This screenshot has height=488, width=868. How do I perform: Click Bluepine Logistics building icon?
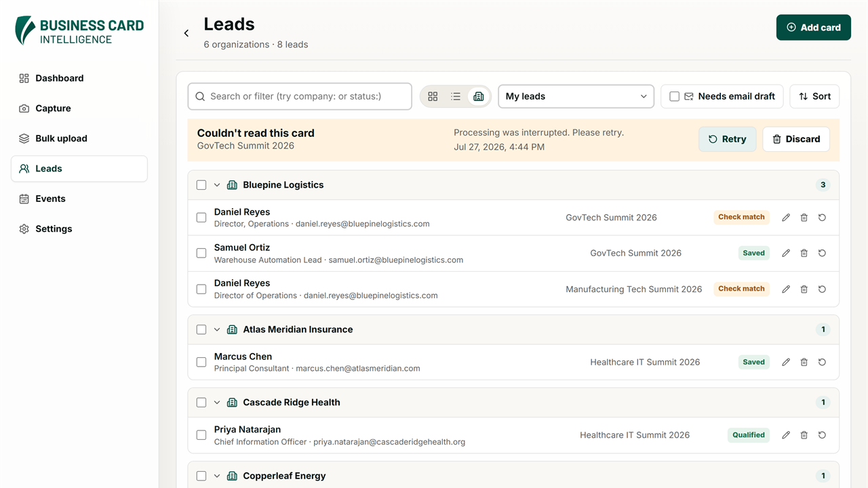[x=232, y=185]
